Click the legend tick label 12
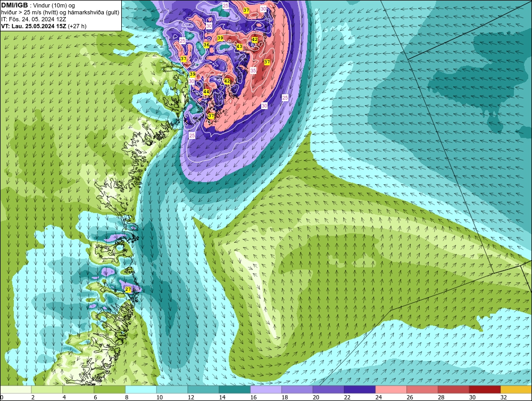Screen dimensions: 532x401 click(x=190, y=397)
